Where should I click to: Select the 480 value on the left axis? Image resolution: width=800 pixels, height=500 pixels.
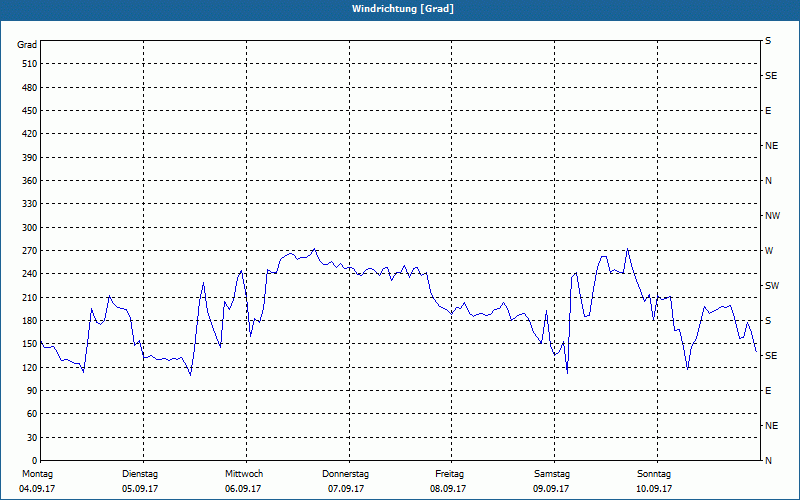pyautogui.click(x=30, y=87)
